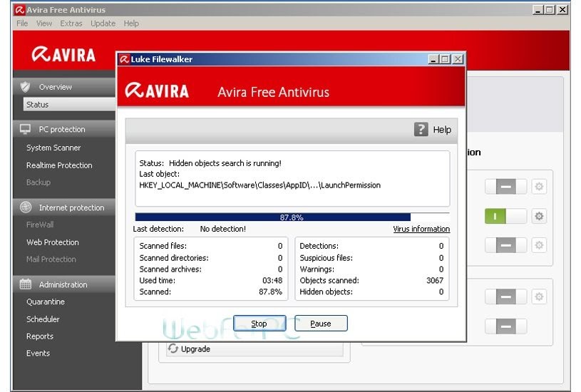581x392 pixels.
Task: Click the Overview section header
Action: point(64,87)
